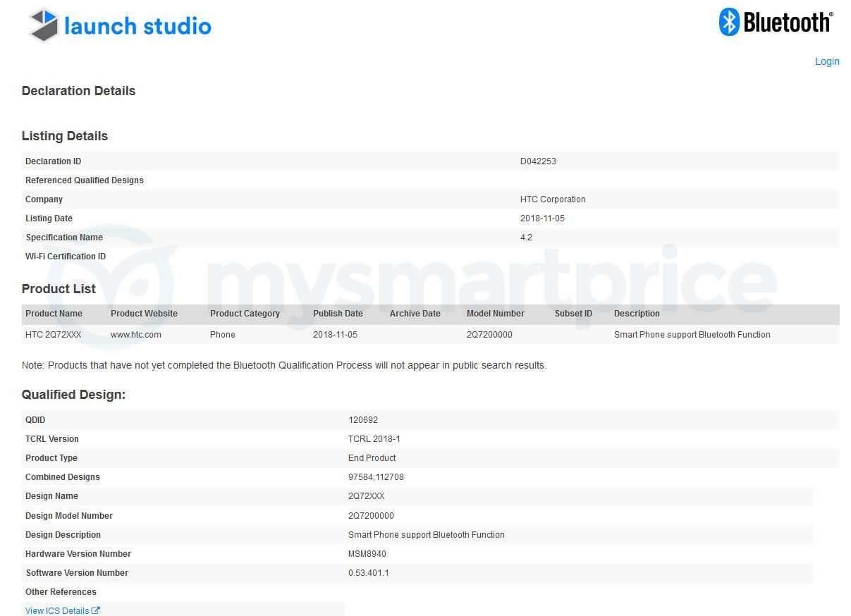The height and width of the screenshot is (616, 851).
Task: Click the Design Model Number value 2Q7200000
Action: coord(371,516)
